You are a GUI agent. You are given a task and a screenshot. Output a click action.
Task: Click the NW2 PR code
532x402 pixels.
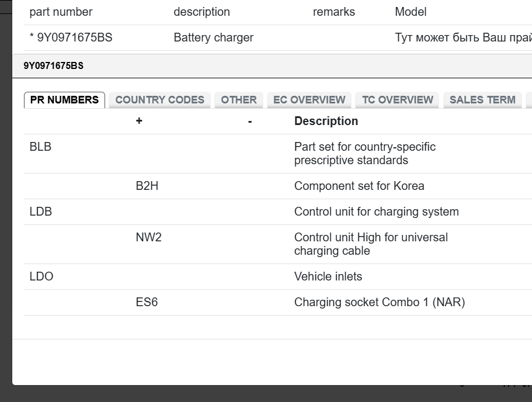pos(148,238)
